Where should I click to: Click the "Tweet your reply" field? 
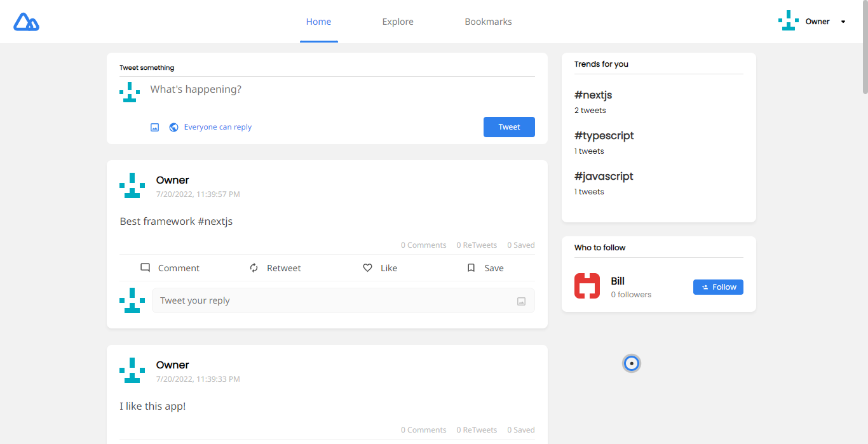[343, 300]
